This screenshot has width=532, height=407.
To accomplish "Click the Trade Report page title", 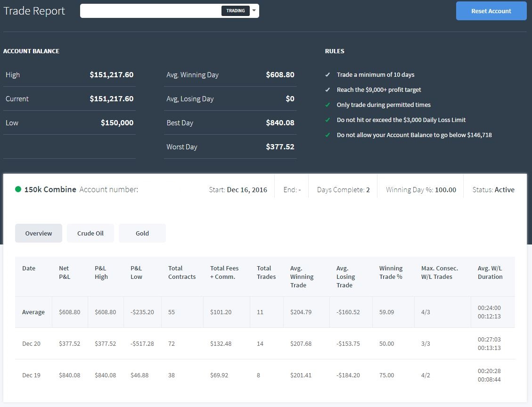I will 34,11.
